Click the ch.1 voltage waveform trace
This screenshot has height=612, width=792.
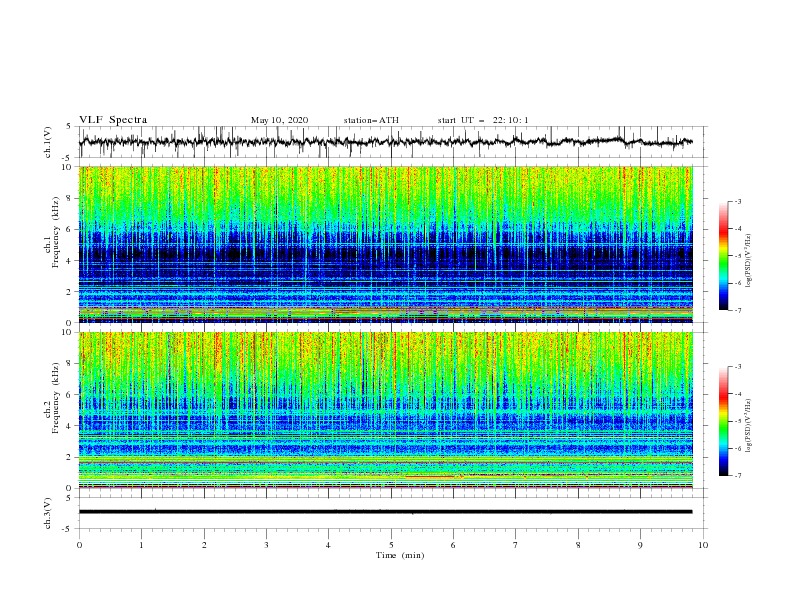click(x=385, y=142)
